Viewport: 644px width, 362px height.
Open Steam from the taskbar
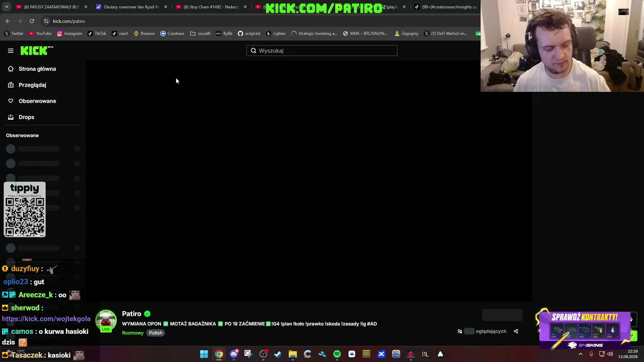coord(278,354)
